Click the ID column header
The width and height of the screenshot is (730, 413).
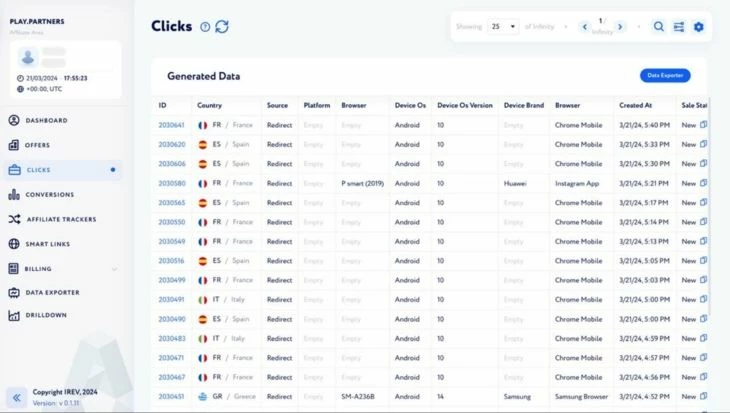pos(162,105)
